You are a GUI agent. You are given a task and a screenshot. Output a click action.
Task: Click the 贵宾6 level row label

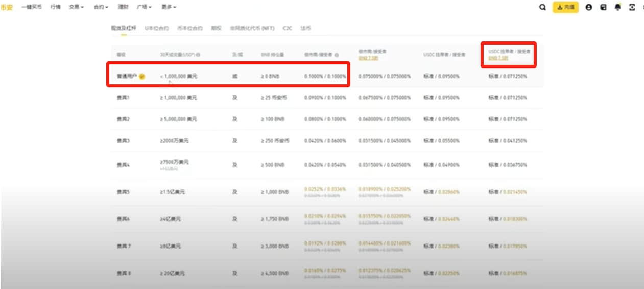point(123,219)
